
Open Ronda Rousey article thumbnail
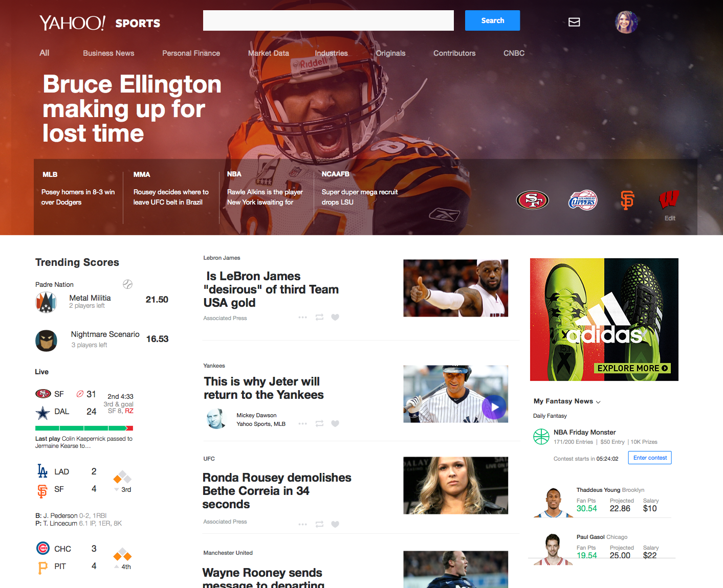[x=455, y=485]
